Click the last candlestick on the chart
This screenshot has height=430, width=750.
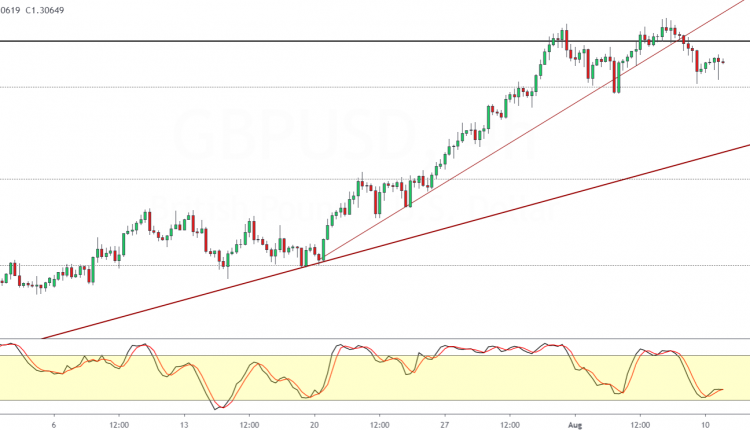click(723, 62)
